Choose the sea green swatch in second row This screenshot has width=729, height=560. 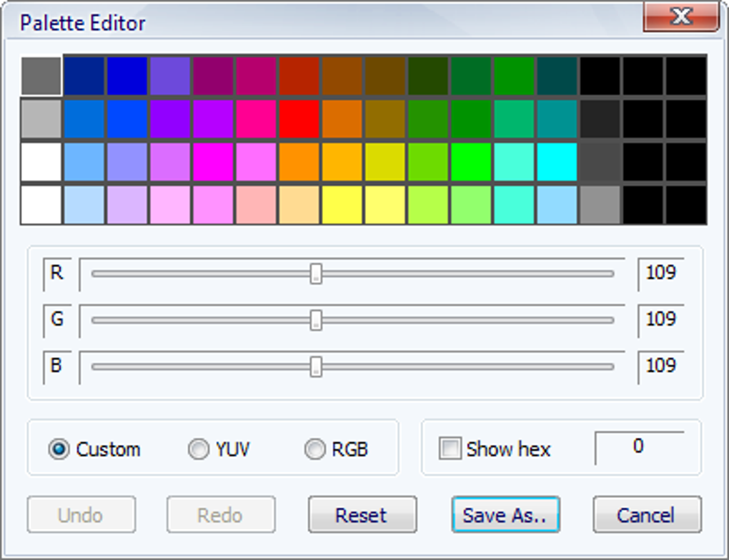coord(514,119)
